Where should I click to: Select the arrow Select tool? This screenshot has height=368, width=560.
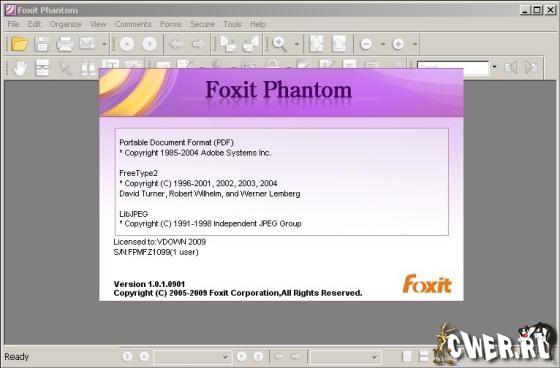coord(65,68)
